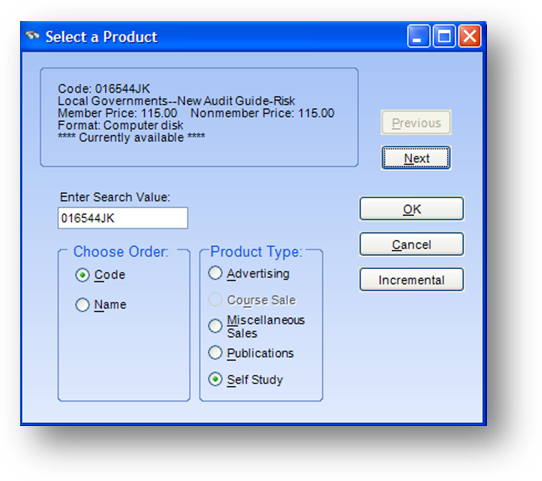
Task: Click the Previous button
Action: [416, 123]
